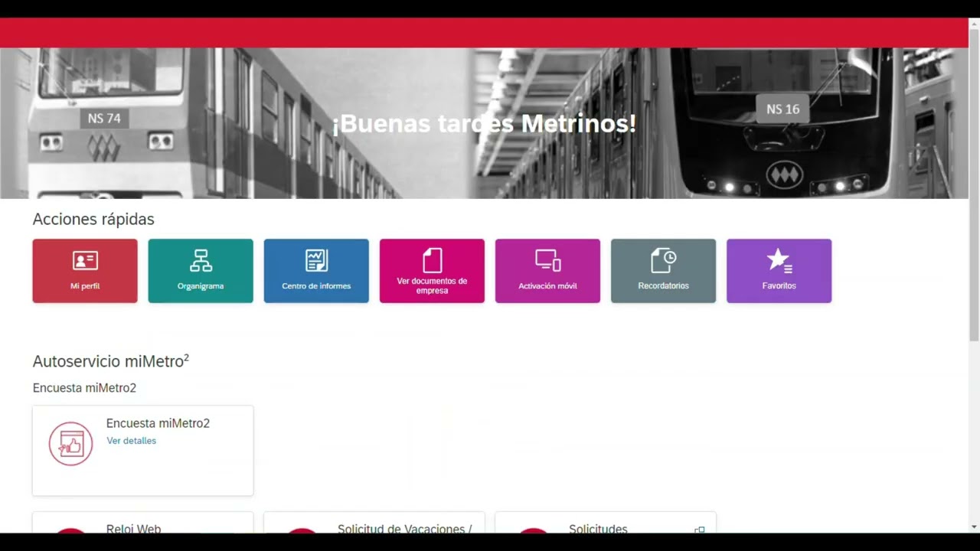Click the page vertical scrollbar thumb

[x=974, y=184]
